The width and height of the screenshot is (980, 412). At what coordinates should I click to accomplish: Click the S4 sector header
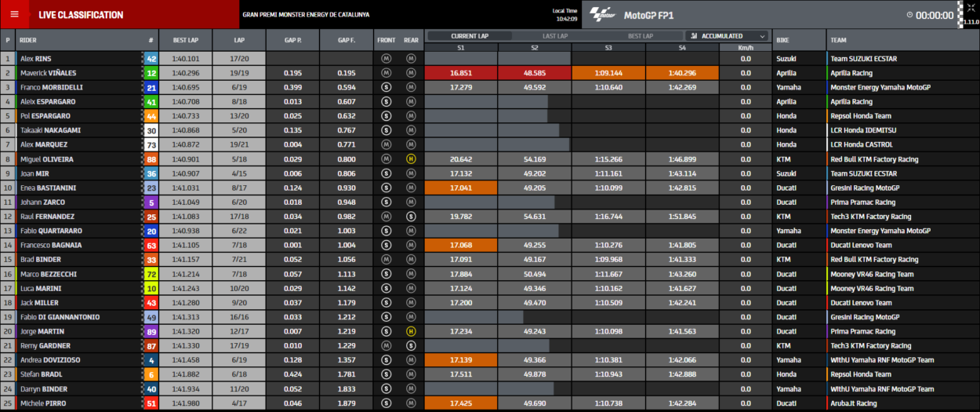pyautogui.click(x=682, y=48)
